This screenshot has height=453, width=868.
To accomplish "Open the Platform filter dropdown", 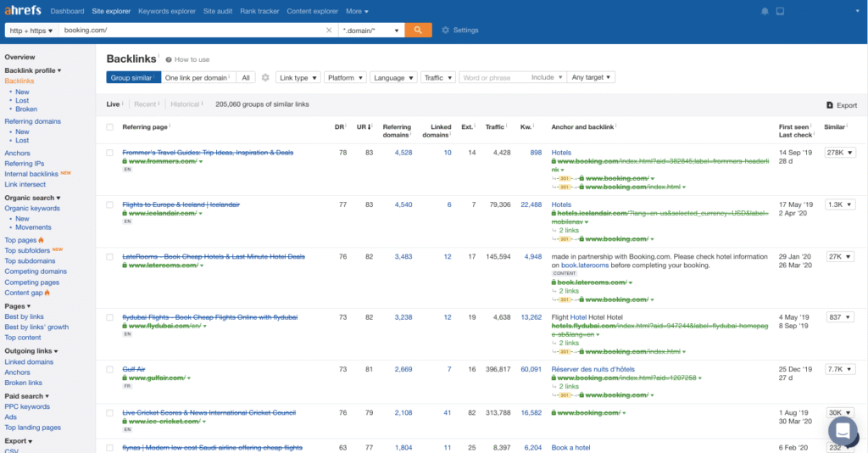I will coord(345,77).
